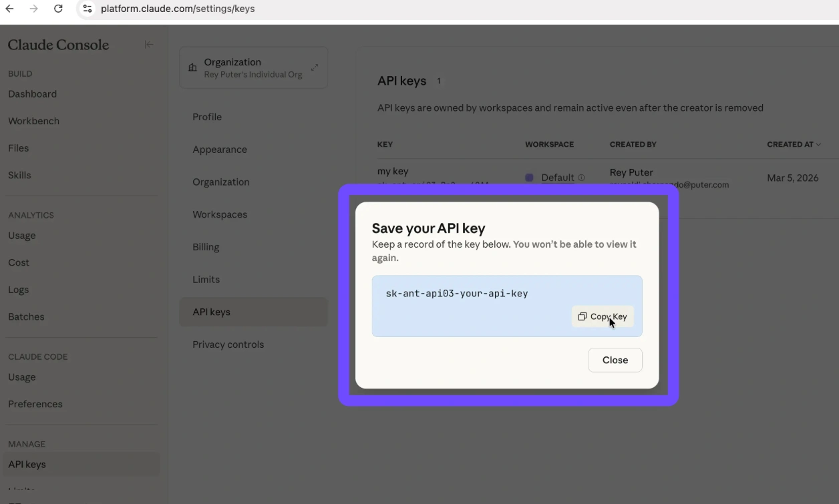The image size is (839, 504).
Task: Go back with browser back arrow
Action: coord(9,9)
